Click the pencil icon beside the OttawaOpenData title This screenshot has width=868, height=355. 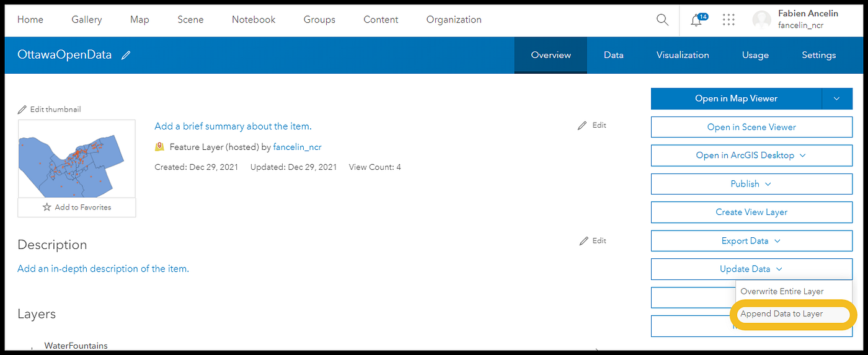126,55
